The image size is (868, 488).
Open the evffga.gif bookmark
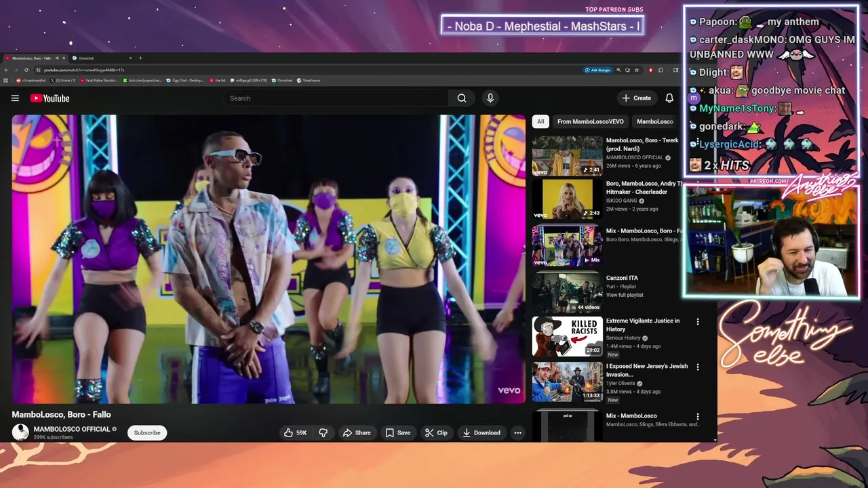(x=248, y=80)
